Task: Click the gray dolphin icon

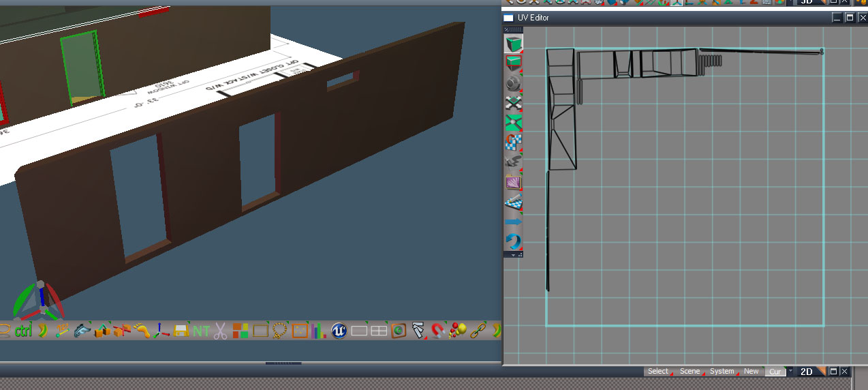Action: (82, 331)
